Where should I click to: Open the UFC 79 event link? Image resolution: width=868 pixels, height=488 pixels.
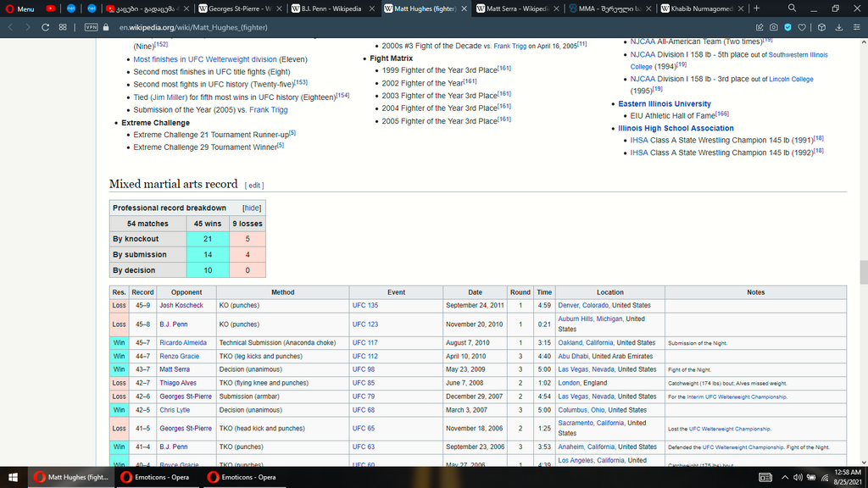click(363, 396)
